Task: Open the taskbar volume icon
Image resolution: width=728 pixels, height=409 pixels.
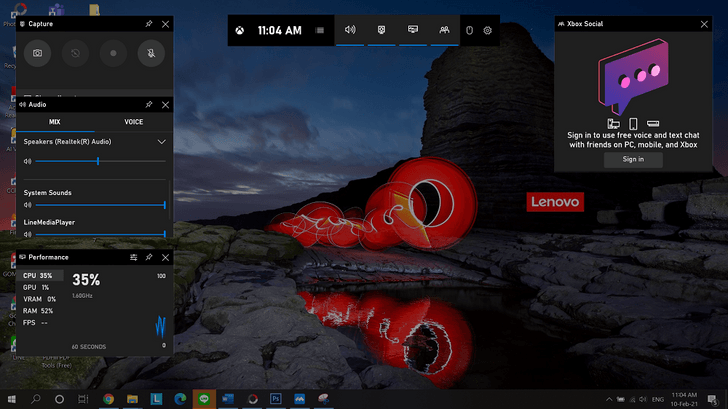Action: pyautogui.click(x=643, y=399)
